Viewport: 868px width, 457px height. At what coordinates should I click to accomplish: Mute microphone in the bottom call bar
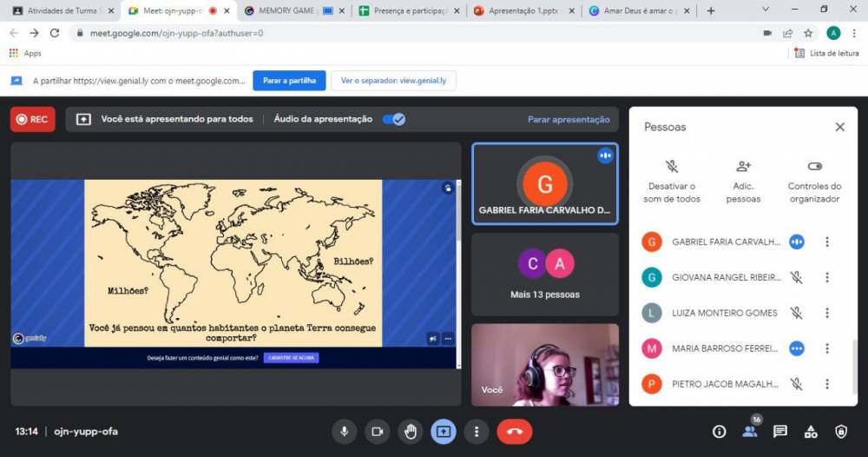[345, 431]
